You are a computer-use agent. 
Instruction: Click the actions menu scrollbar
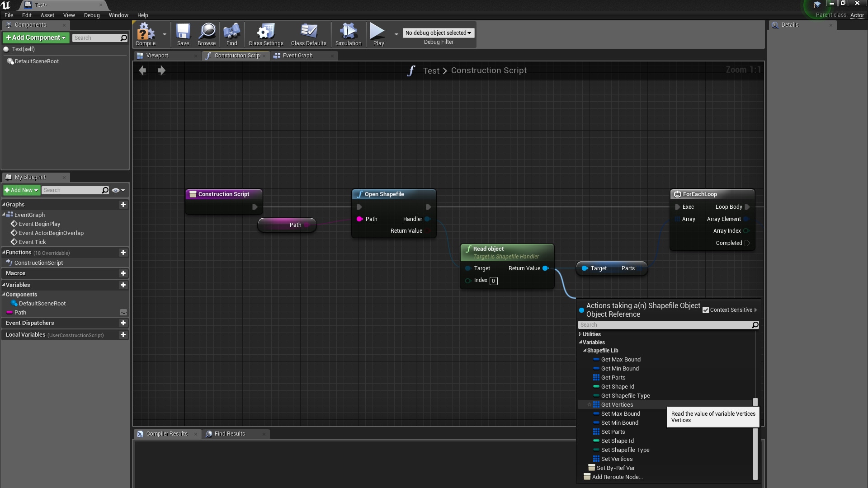point(755,439)
